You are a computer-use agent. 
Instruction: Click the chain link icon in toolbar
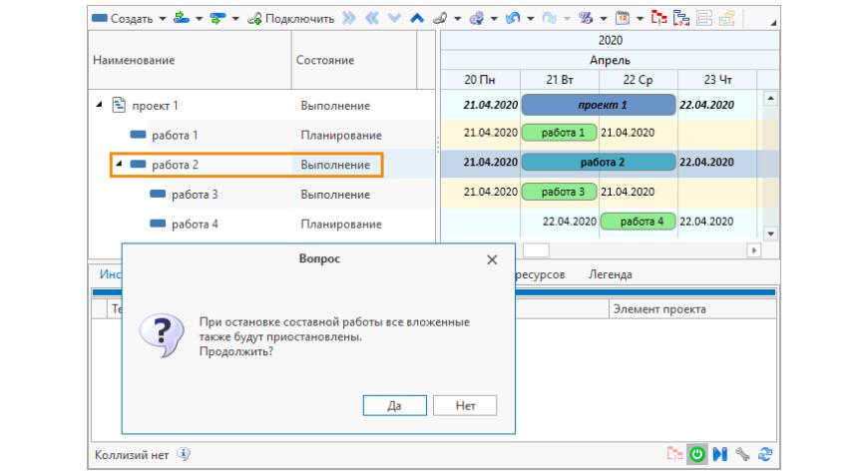click(x=440, y=18)
